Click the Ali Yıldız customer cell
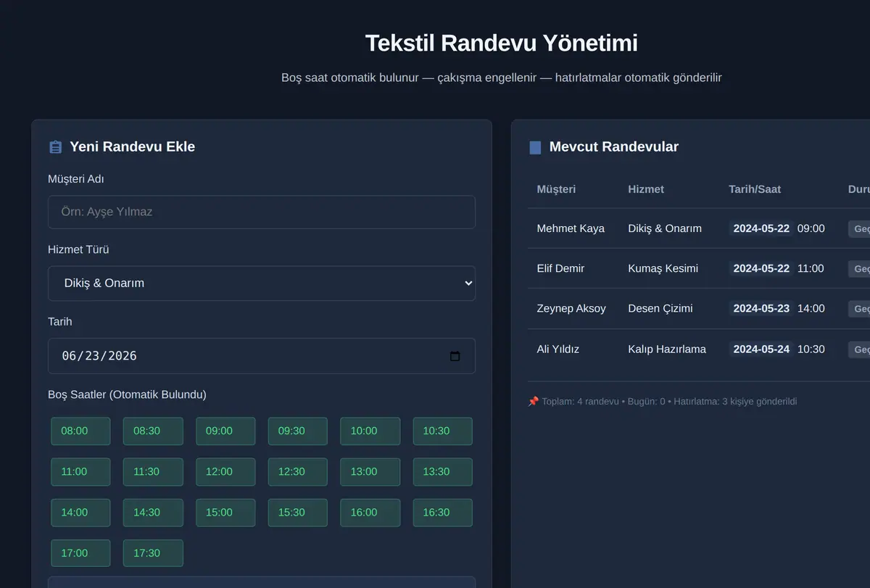The image size is (870, 588). click(558, 349)
